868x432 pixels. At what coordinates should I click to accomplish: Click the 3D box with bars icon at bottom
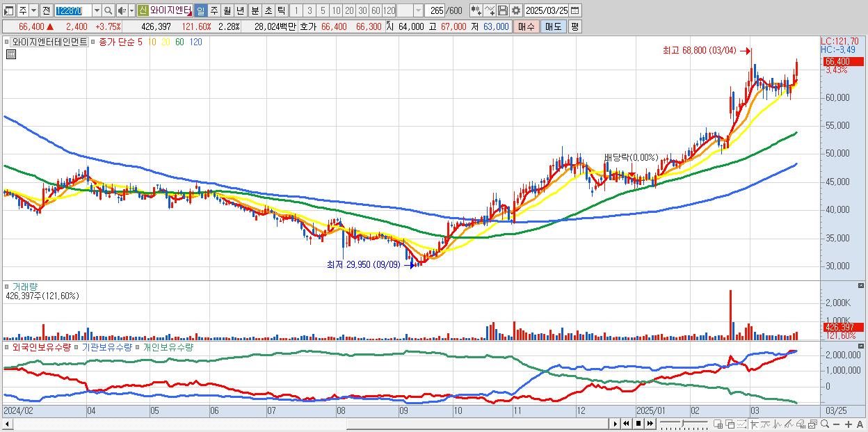pyautogui.click(x=801, y=424)
